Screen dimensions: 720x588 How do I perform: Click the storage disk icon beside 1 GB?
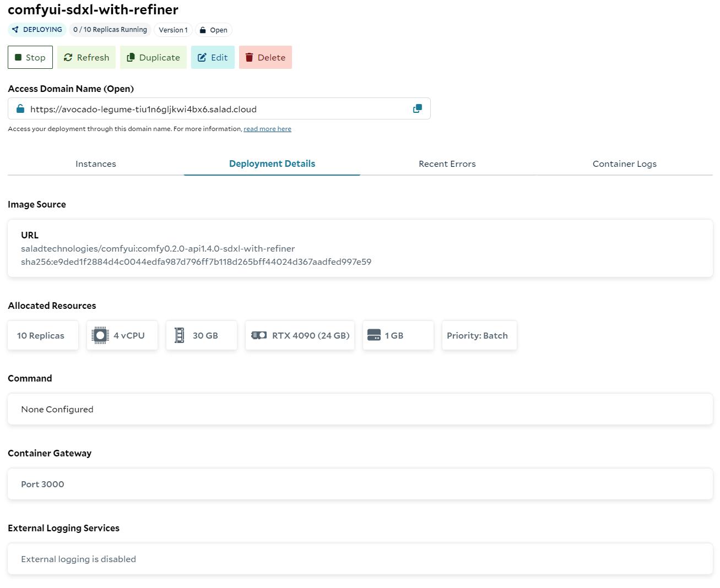click(374, 335)
